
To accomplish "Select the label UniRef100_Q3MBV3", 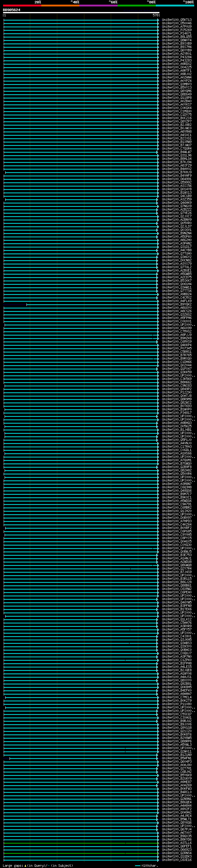I will pyautogui.click(x=177, y=84).
